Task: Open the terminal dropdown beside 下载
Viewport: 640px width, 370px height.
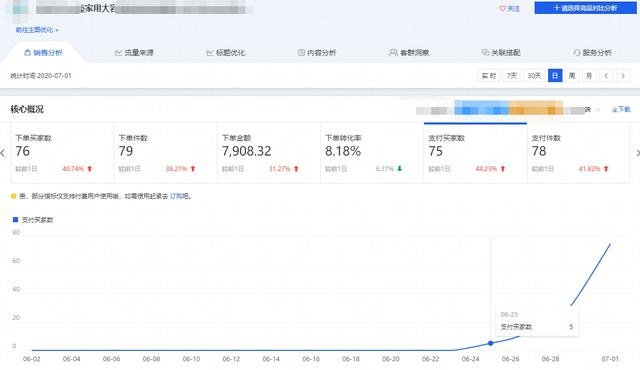Action: [598, 110]
